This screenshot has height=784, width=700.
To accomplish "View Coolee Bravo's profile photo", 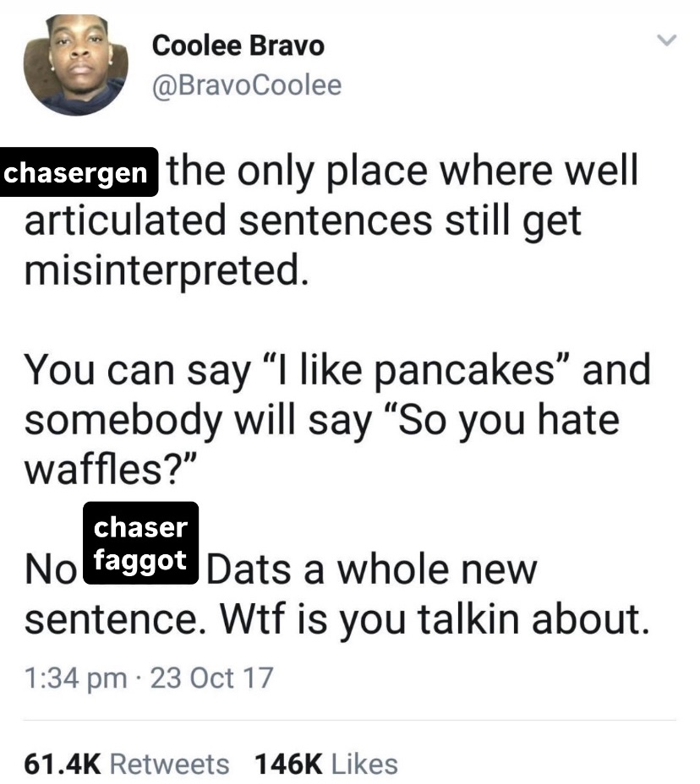I will (x=75, y=64).
